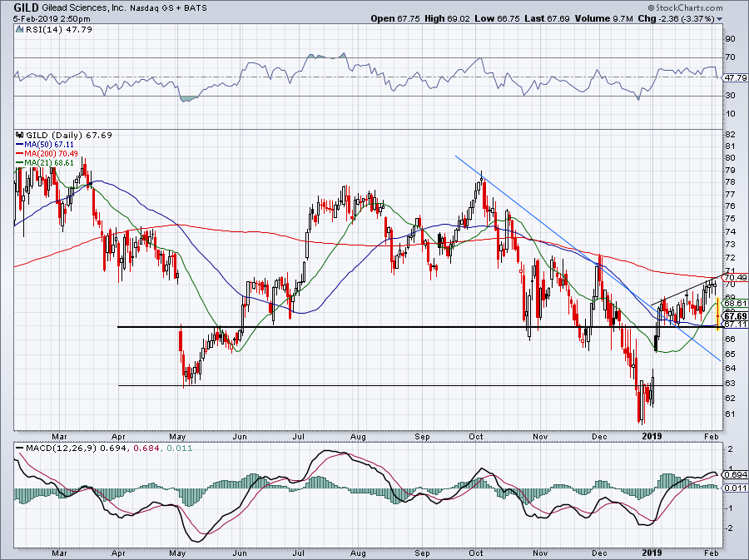Screen dimensions: 749x560
Task: Click the May label directly under the price chart
Action: coord(177,436)
